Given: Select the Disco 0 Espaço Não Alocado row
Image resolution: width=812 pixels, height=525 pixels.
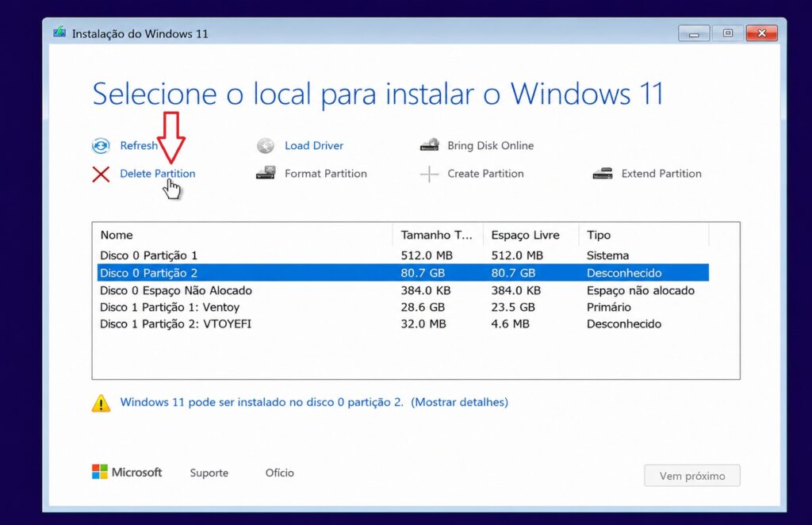Looking at the screenshot, I should click(x=403, y=290).
